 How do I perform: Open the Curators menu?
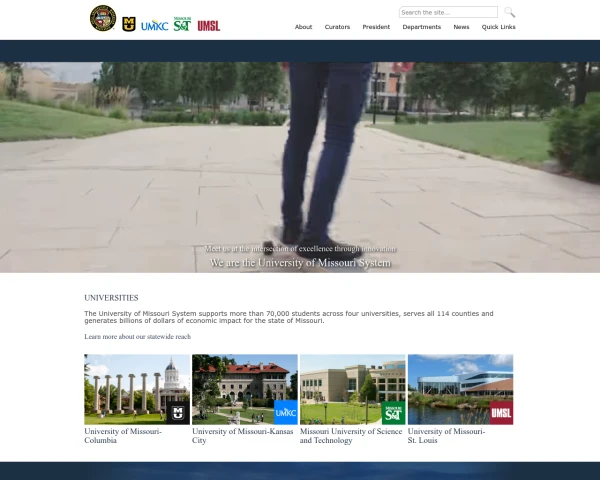[x=337, y=27]
